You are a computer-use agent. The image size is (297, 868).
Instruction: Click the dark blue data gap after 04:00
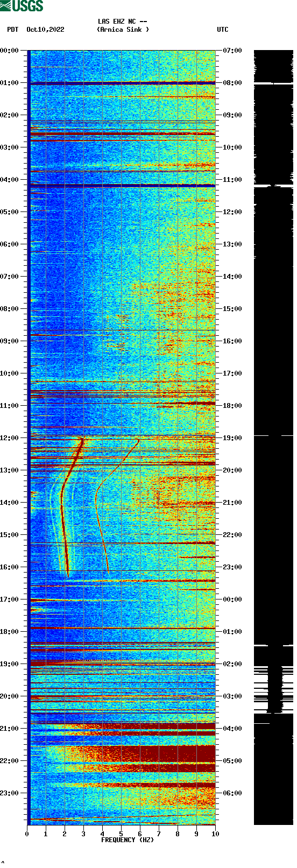123,185
